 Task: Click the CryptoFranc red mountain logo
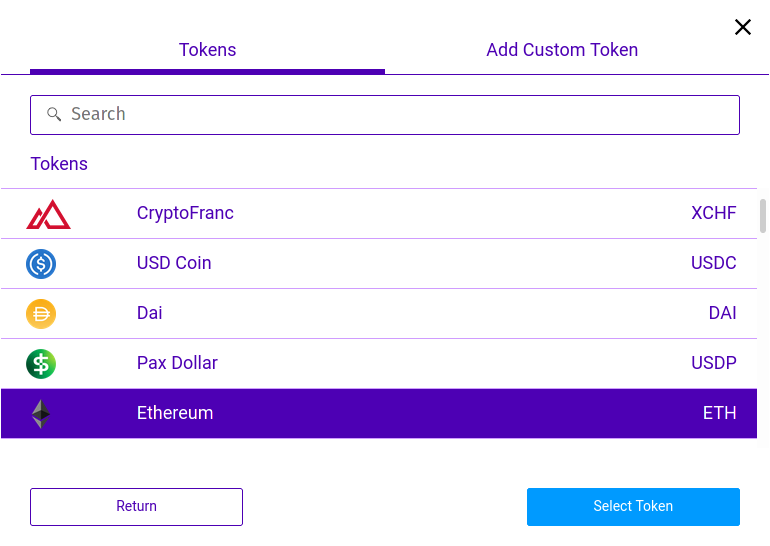(48, 215)
